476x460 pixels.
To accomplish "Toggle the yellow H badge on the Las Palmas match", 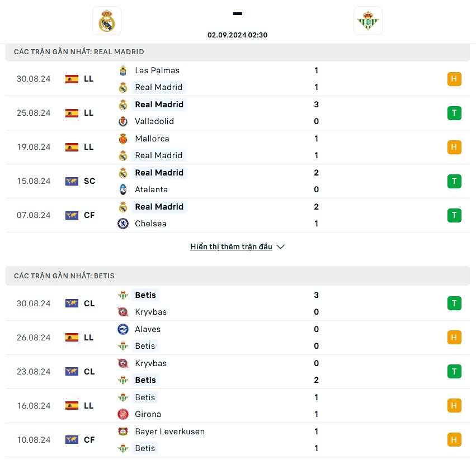I will click(x=454, y=79).
